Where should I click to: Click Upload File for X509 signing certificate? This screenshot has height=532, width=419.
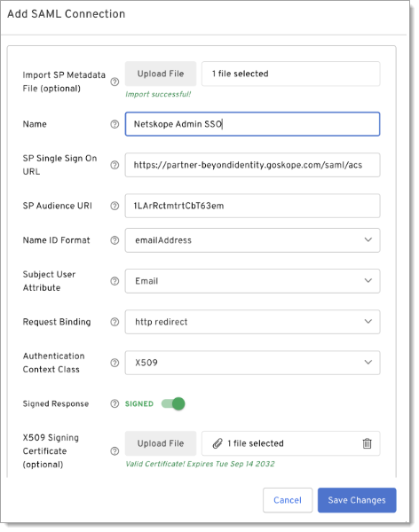[161, 443]
